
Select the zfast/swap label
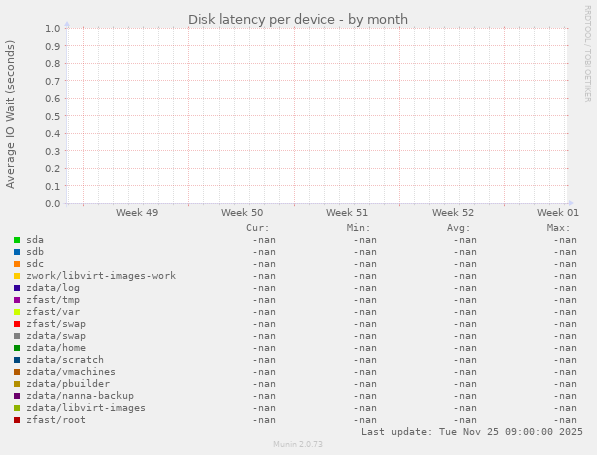56,324
